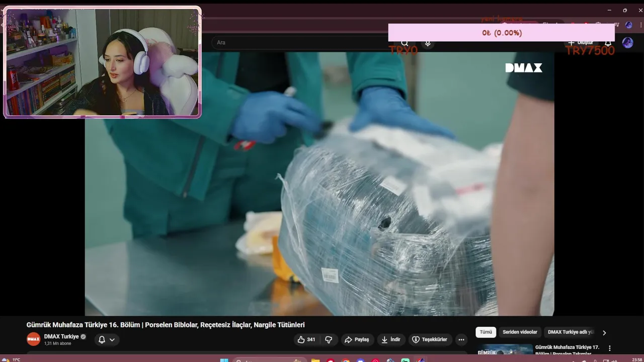The height and width of the screenshot is (362, 644).
Task: Click the YouTube search magnifier button
Action: (405, 43)
